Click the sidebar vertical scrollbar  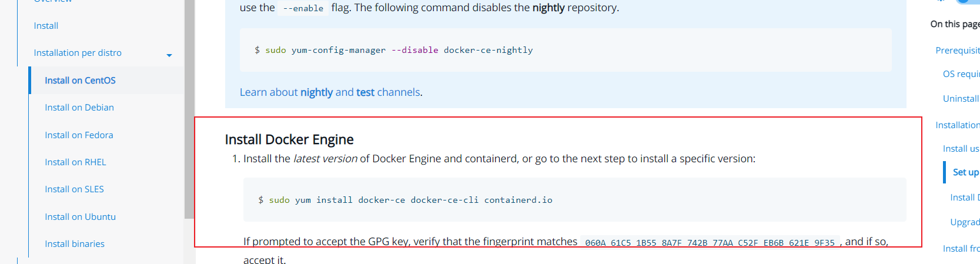(x=189, y=118)
